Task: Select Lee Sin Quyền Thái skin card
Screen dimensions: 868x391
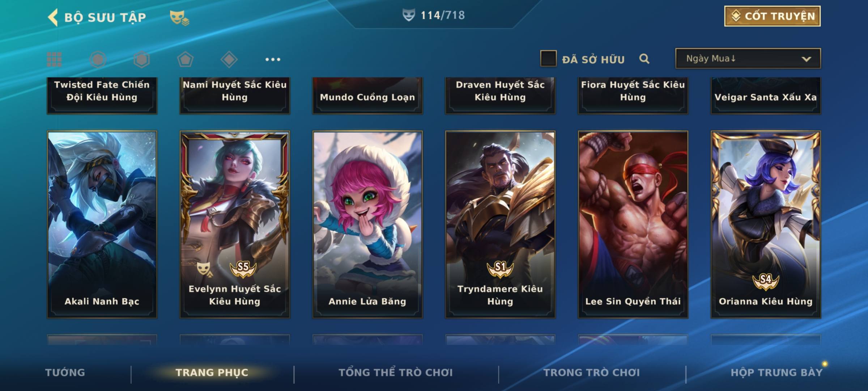Action: pos(633,224)
